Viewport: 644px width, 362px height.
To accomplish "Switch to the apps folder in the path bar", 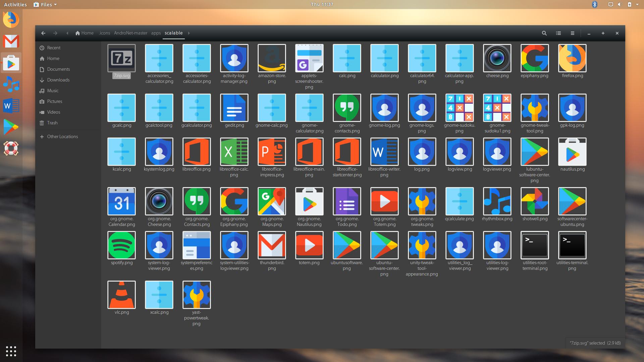I will coord(156,33).
